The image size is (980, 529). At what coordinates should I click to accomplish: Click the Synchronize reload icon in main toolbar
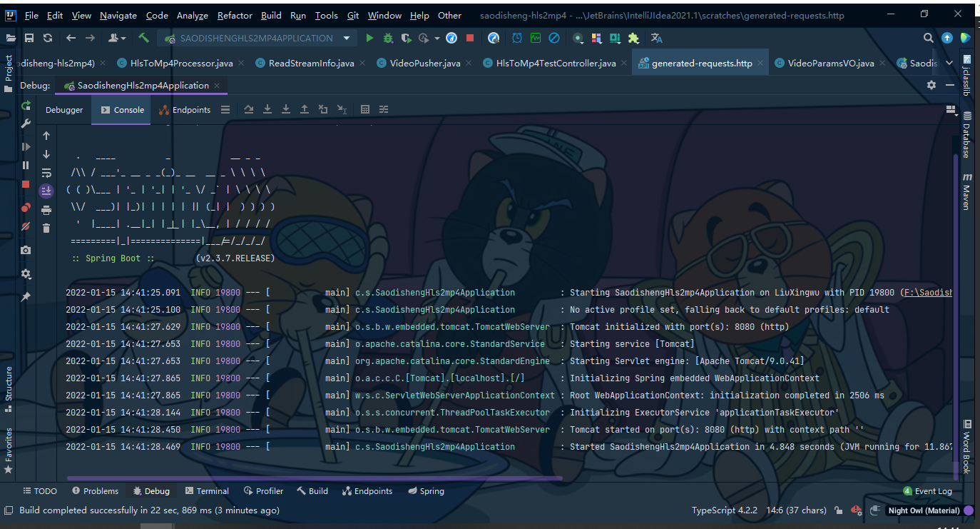[48, 38]
